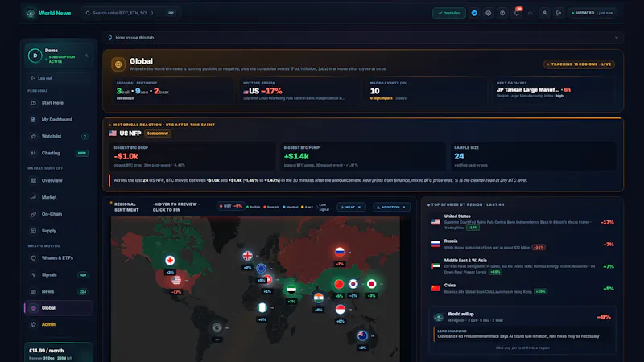Expand the HEAT dropdown on map
The image size is (644, 362).
click(x=351, y=208)
